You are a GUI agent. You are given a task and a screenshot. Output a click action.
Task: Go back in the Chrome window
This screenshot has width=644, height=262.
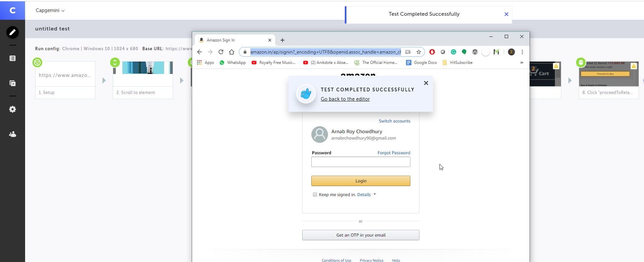point(199,52)
